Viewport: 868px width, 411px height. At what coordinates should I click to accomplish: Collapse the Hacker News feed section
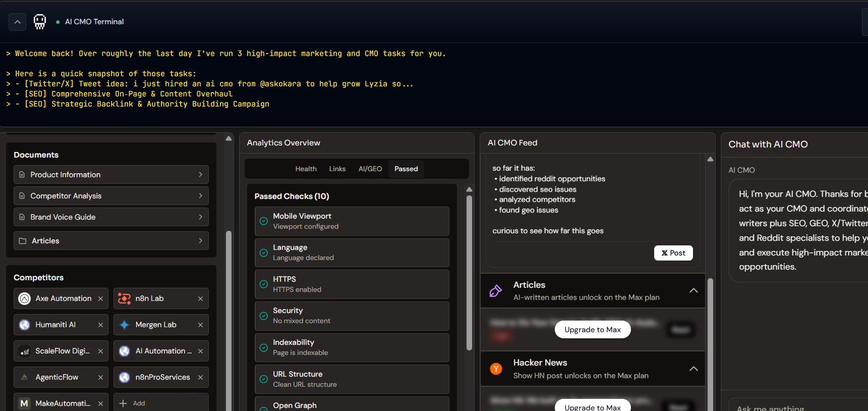(x=693, y=369)
